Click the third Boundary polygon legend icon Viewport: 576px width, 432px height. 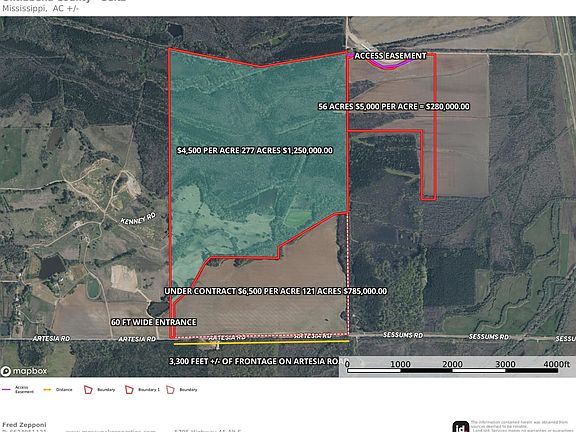[170, 390]
